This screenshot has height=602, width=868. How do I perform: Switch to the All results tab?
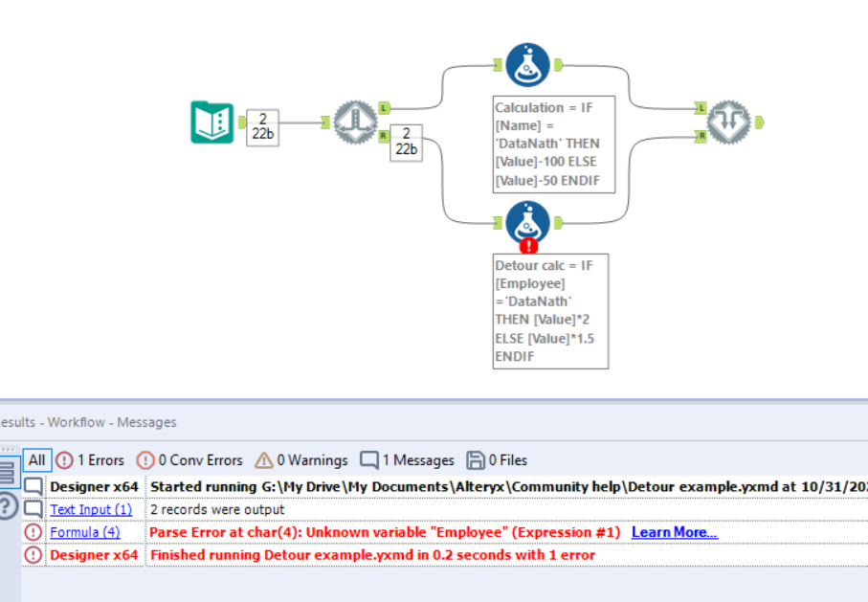36,459
